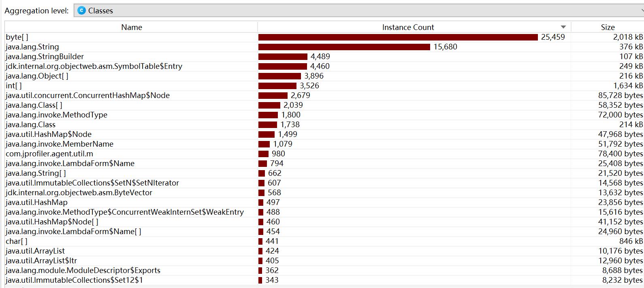This screenshot has width=644, height=288.
Task: Select the java.lang.String class row
Action: pos(32,47)
